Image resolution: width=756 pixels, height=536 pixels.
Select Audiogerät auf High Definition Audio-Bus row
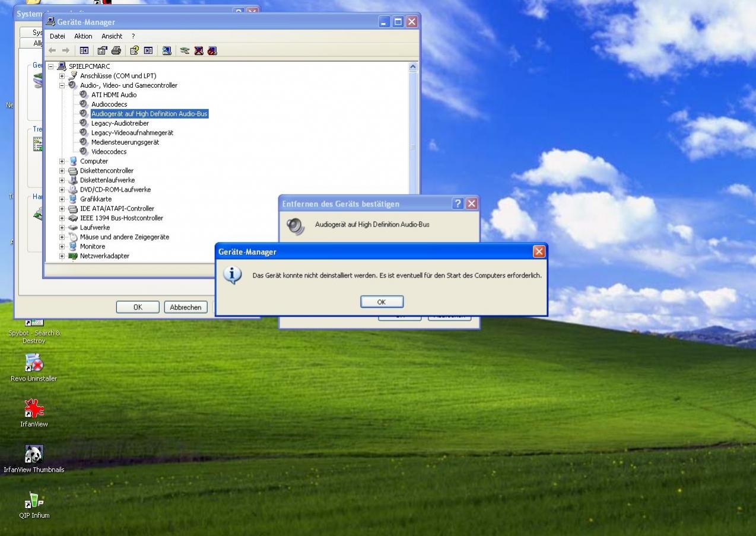(150, 114)
